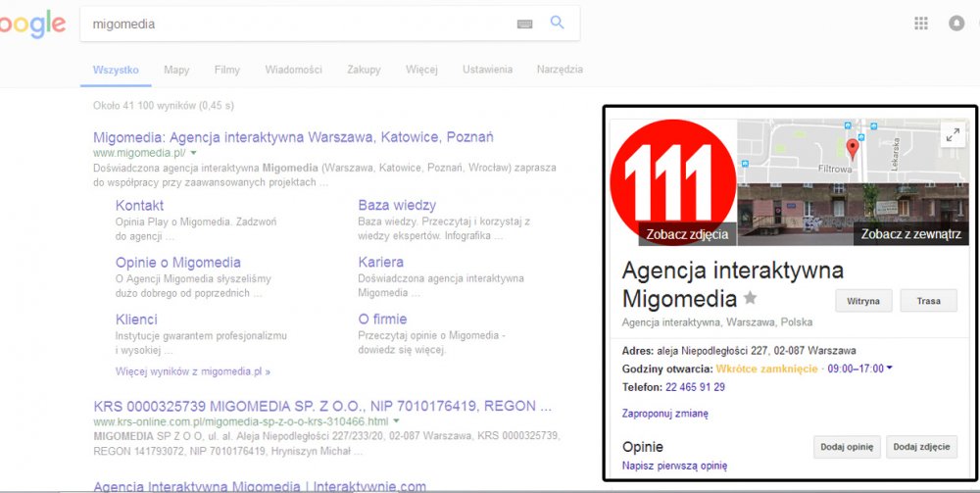Open the Interaktywnie.com Migomedia result
Image resolution: width=980 pixels, height=493 pixels.
coord(260,487)
